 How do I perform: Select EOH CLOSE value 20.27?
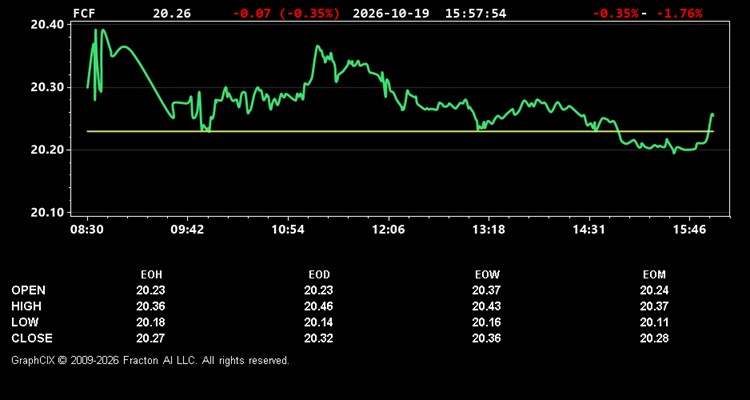point(151,338)
